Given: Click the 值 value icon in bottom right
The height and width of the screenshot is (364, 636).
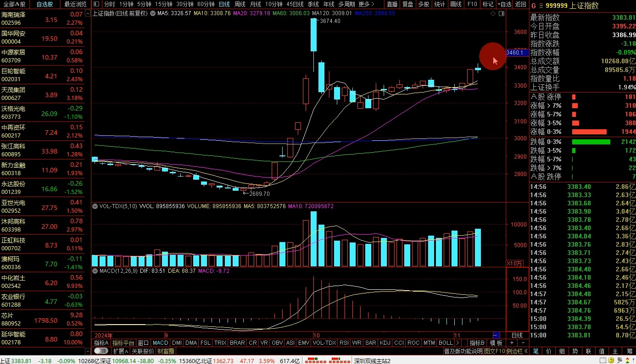Looking at the screenshot, I should pyautogui.click(x=602, y=351).
